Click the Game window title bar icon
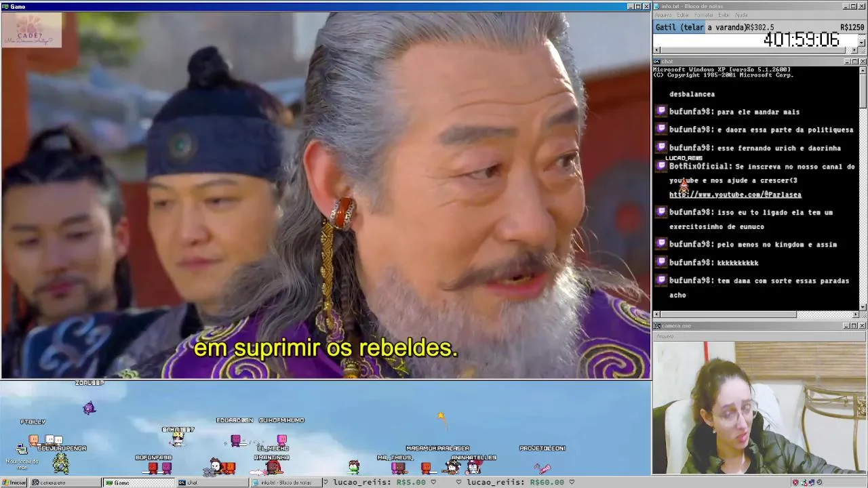This screenshot has width=868, height=488. (x=5, y=6)
